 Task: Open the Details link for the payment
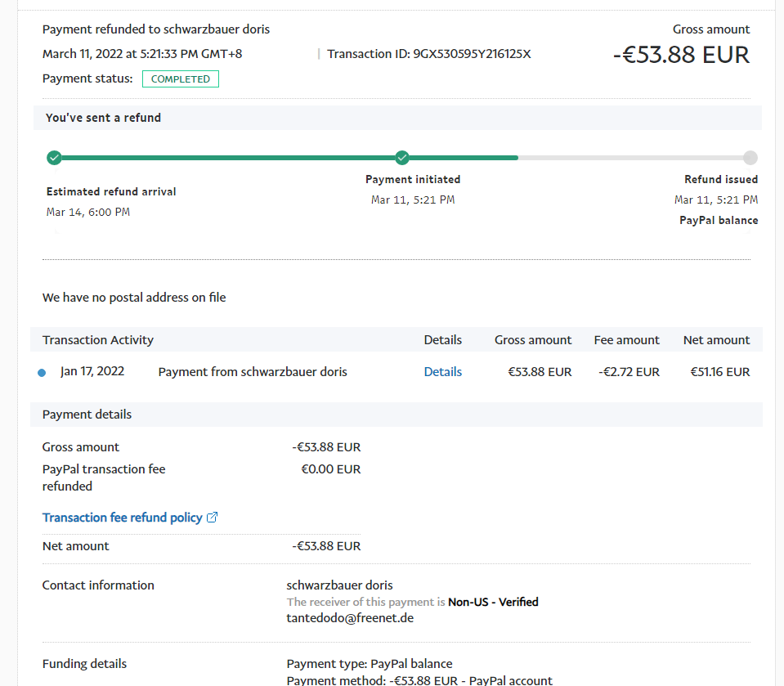442,372
